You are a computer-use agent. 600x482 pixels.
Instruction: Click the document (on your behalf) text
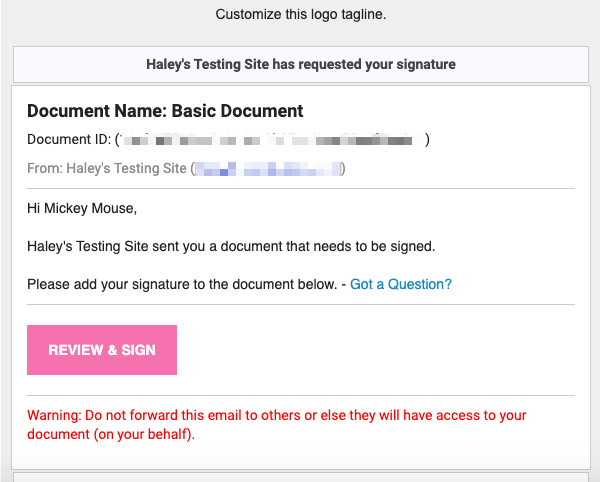(111, 434)
